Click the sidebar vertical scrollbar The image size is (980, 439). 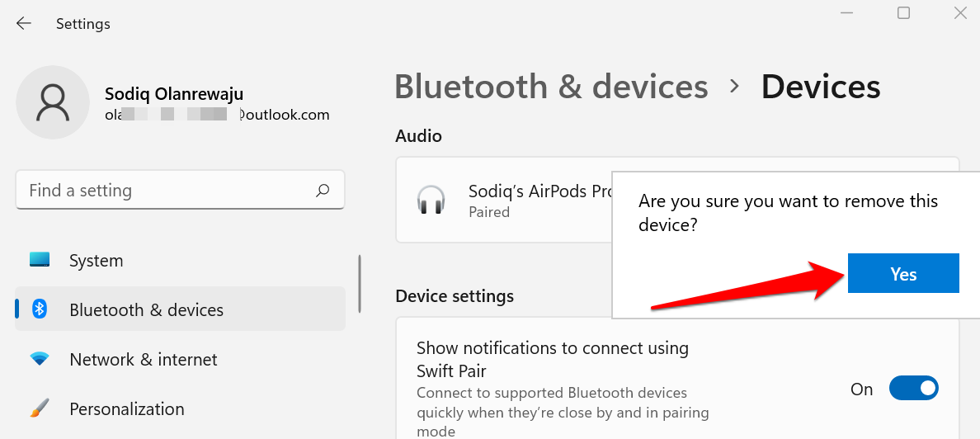[x=360, y=284]
